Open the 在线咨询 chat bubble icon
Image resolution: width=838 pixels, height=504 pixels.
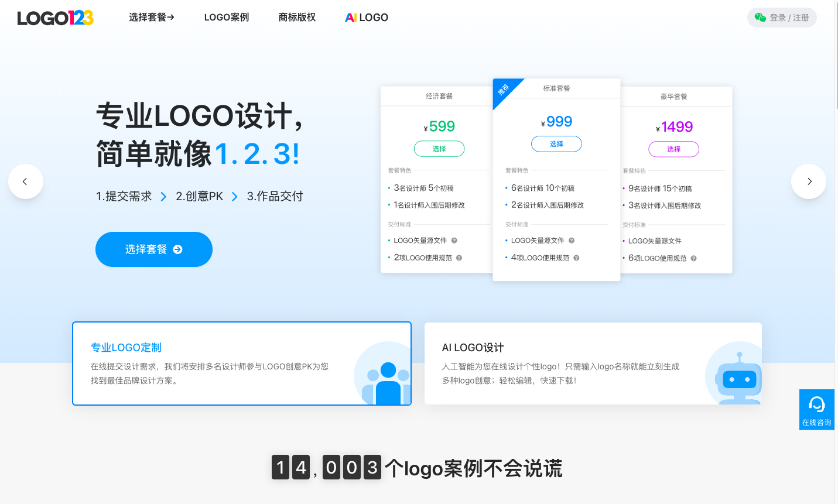pos(816,404)
